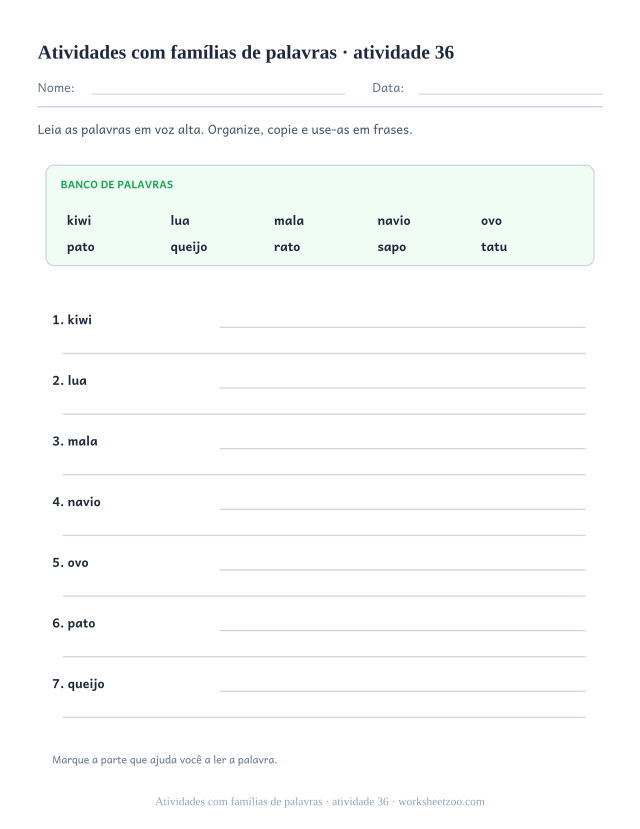Click the BANCO DE PALAVRAS heading
The image size is (640, 829).
click(117, 185)
